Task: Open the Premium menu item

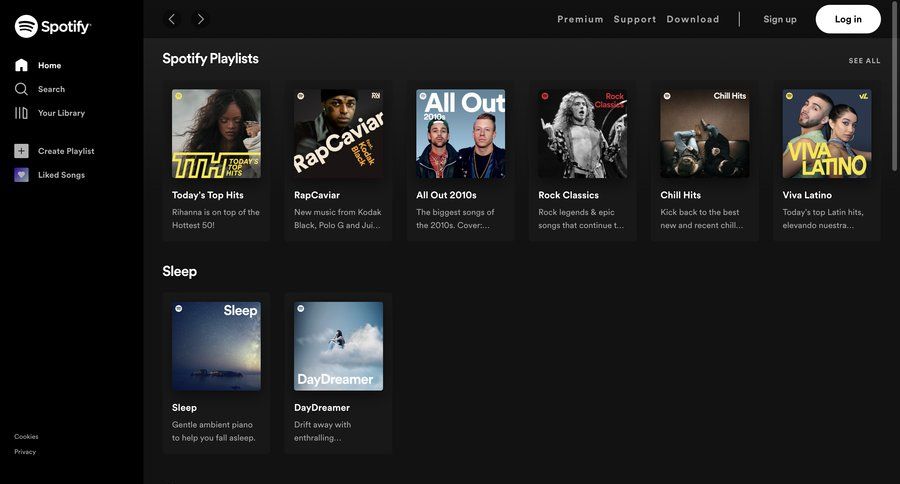Action: pos(580,19)
